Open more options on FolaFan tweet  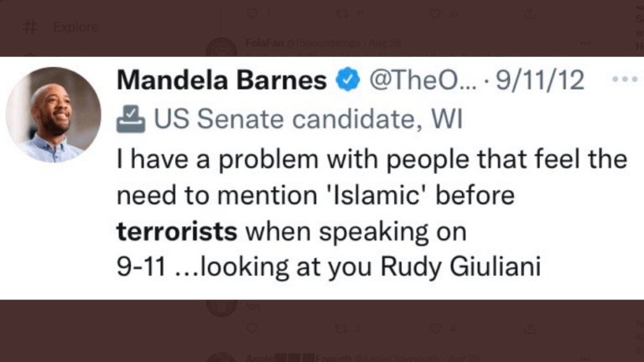[x=585, y=43]
